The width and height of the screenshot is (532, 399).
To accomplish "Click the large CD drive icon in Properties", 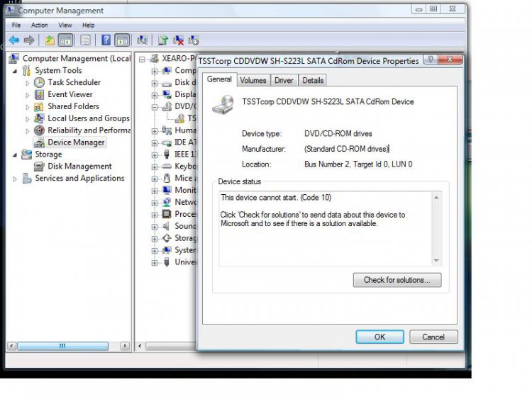I will [223, 105].
